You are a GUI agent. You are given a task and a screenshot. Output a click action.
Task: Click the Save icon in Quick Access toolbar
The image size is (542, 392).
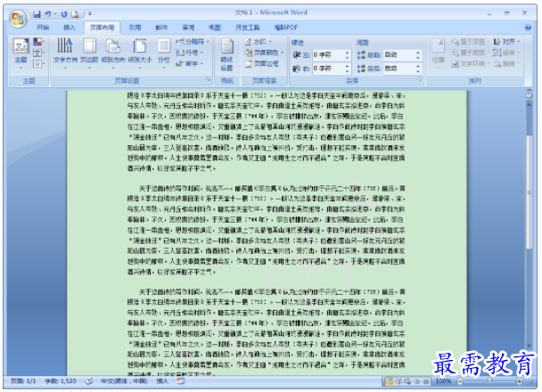pos(37,14)
